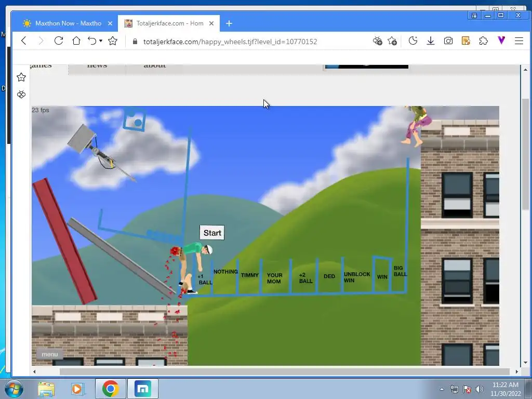Click the DED slot label

pos(329,276)
